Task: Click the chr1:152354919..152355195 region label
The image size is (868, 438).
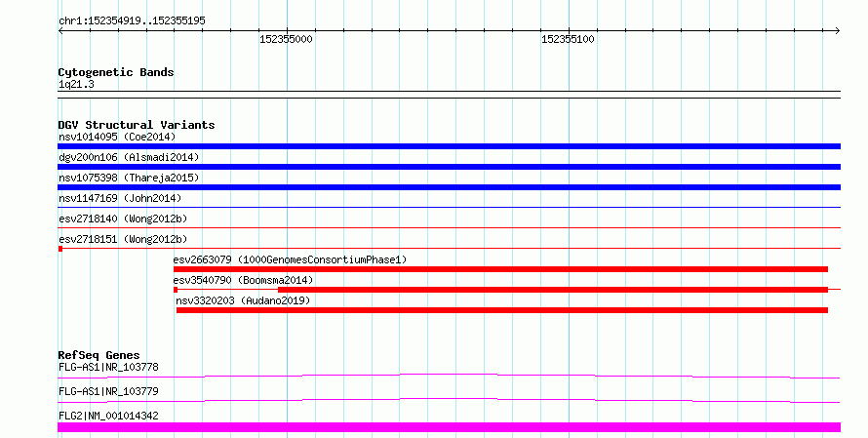Action: pos(132,20)
